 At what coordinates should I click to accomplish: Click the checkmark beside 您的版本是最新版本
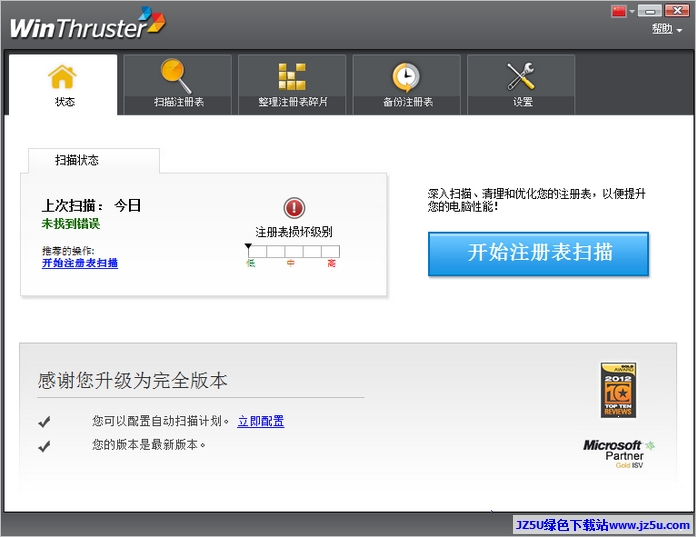pyautogui.click(x=44, y=446)
